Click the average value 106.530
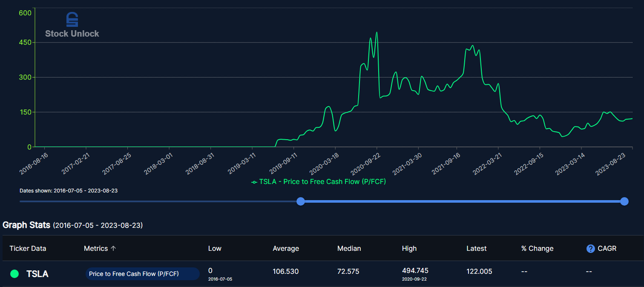 coord(286,271)
